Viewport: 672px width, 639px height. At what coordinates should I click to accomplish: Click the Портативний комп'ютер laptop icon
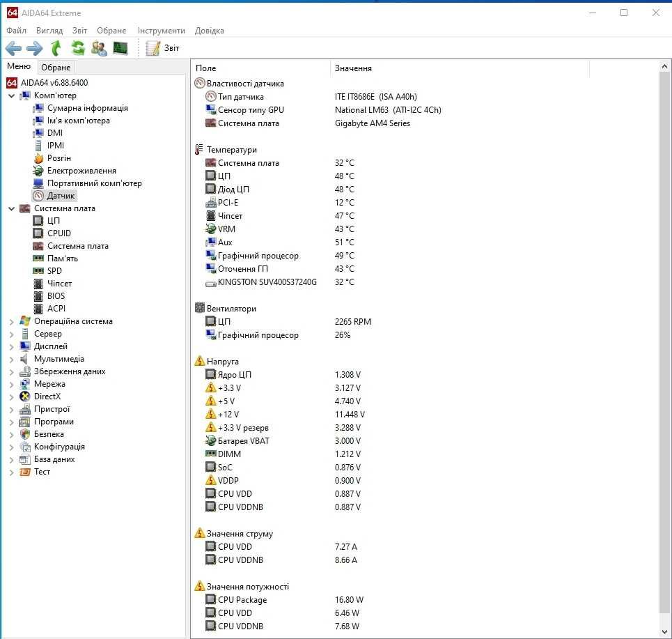point(38,183)
